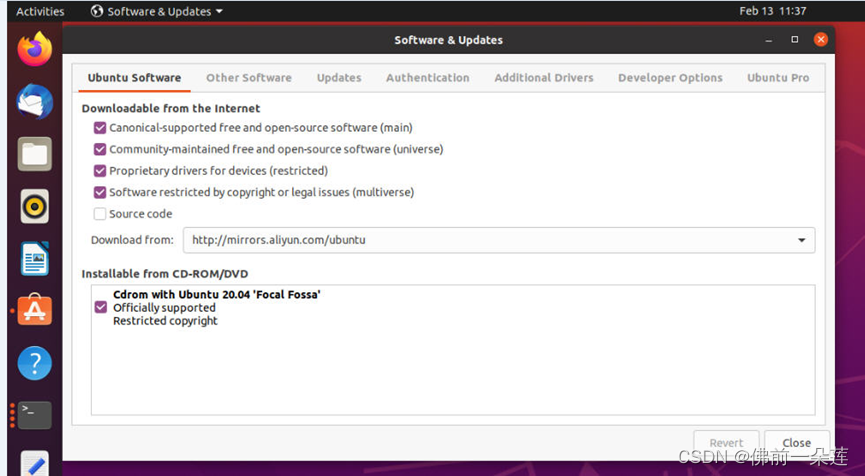Open the Software & Updates app menu in the top bar

click(x=157, y=11)
